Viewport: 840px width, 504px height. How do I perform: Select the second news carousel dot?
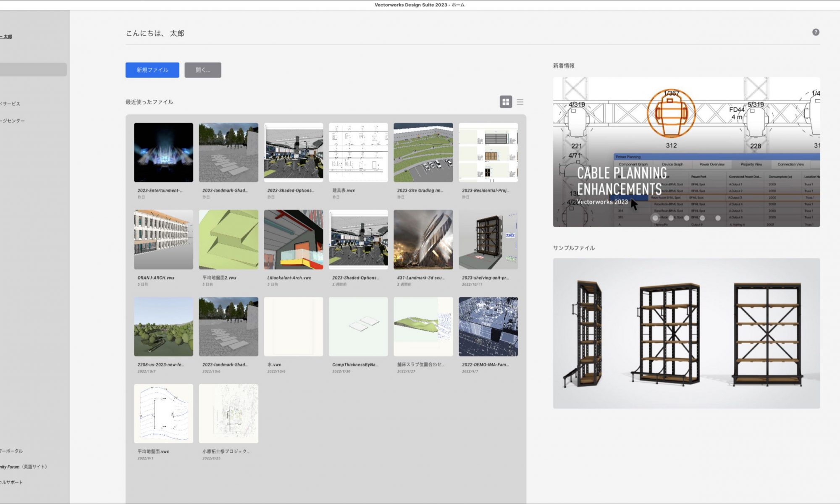[x=671, y=218]
